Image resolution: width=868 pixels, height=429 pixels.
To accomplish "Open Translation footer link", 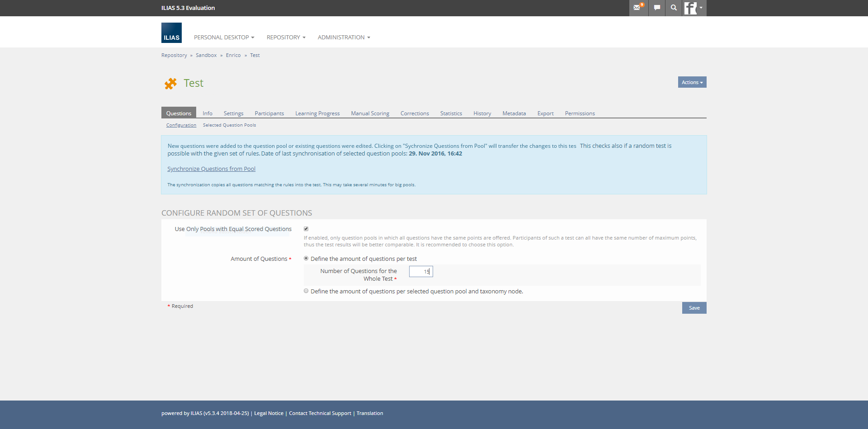I will pyautogui.click(x=369, y=413).
